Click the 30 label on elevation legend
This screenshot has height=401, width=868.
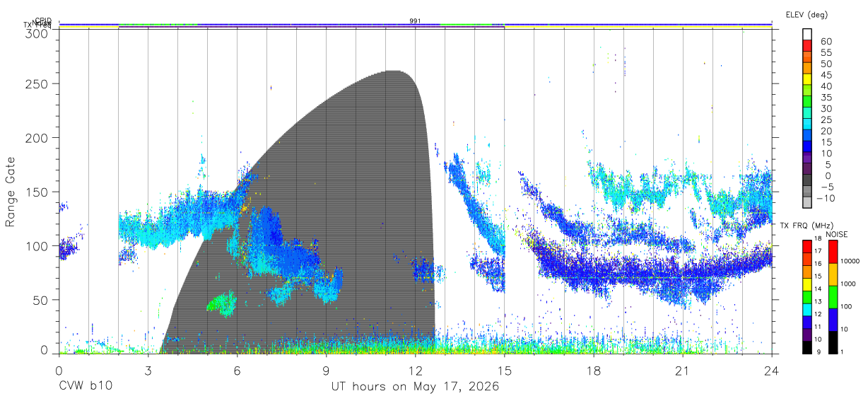[826, 109]
